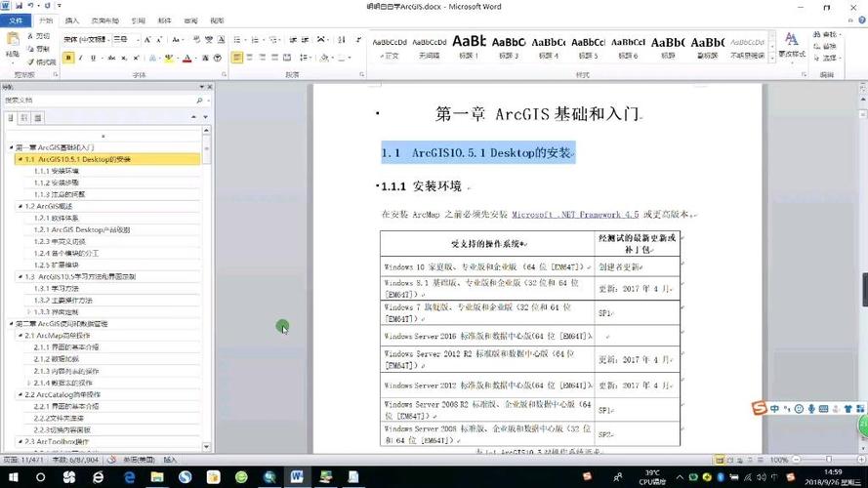The width and height of the screenshot is (868, 488).
Task: Click the Sort button
Action: (342, 40)
